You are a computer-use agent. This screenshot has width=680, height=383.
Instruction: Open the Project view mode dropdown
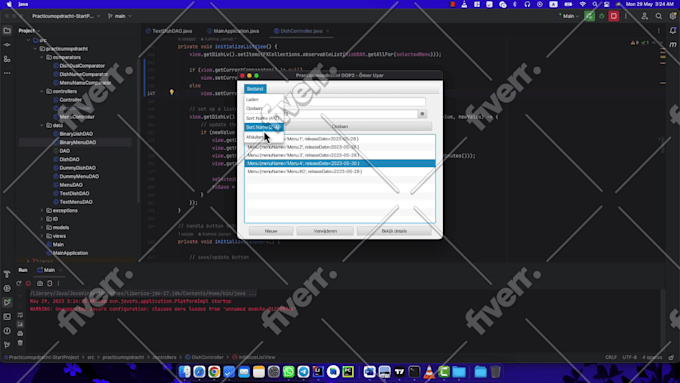tap(29, 31)
